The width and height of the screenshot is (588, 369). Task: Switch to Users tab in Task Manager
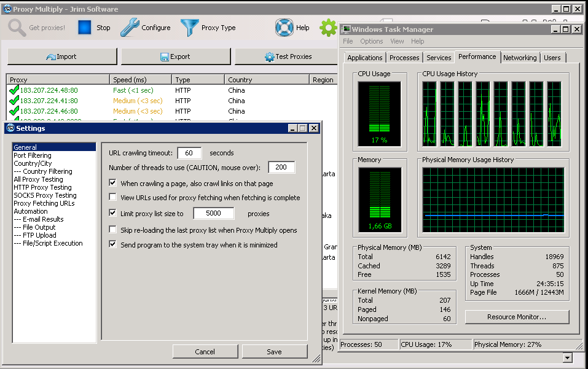[552, 58]
